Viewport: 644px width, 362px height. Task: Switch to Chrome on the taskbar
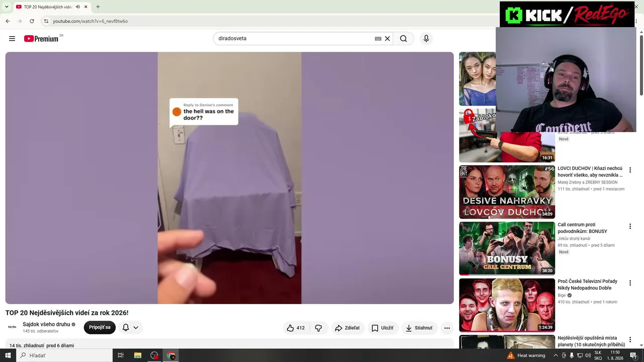(x=171, y=355)
